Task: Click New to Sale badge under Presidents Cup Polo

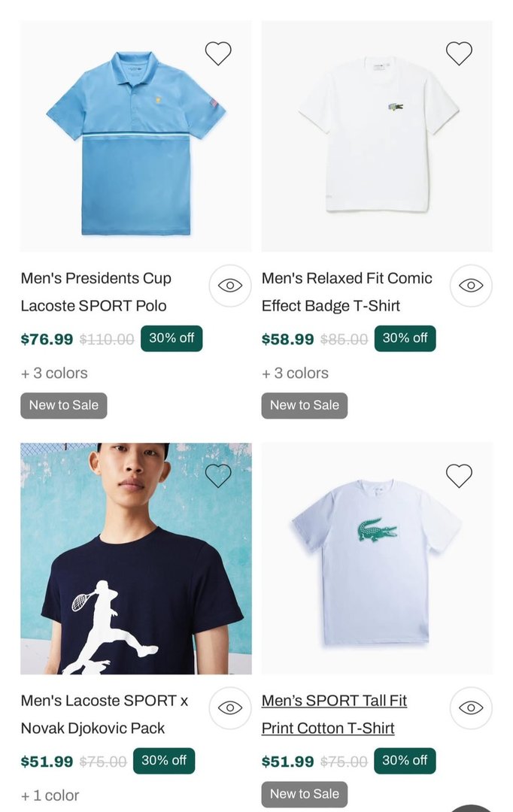Action: [64, 405]
